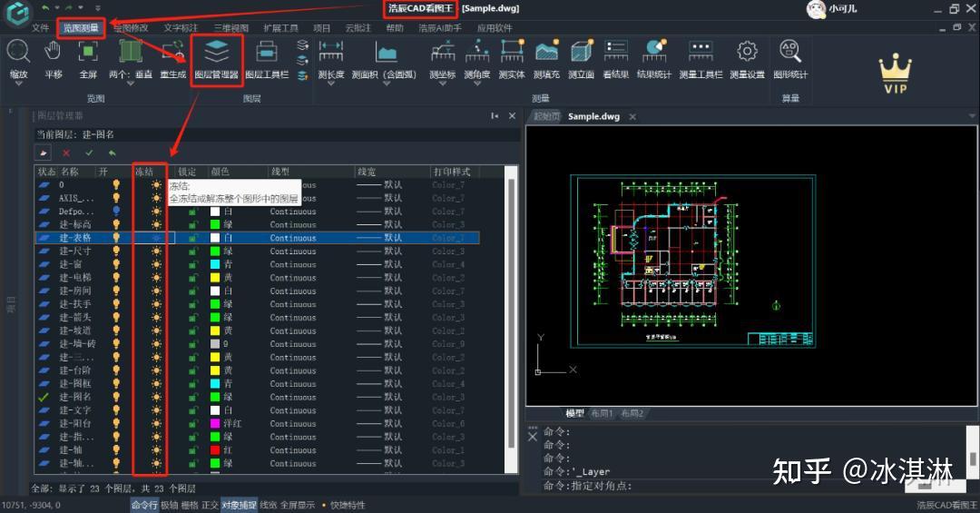This screenshot has width=980, height=513.
Task: Select the 测角度 (Measure Angle) tool
Action: coord(477,51)
